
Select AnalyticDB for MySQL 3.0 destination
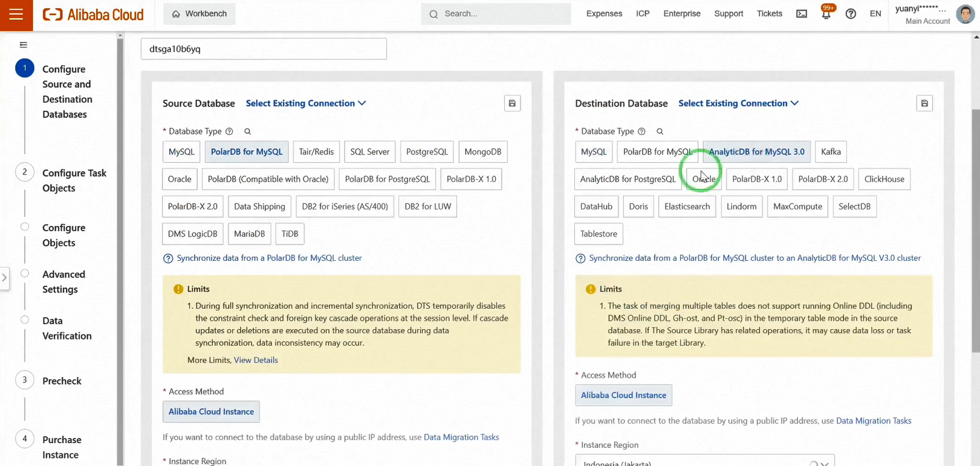point(756,152)
